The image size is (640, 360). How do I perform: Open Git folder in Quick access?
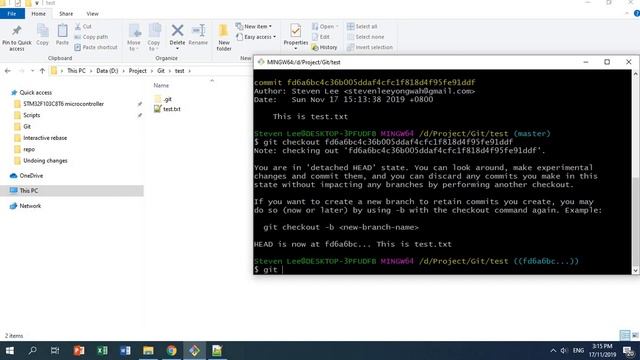pos(27,127)
